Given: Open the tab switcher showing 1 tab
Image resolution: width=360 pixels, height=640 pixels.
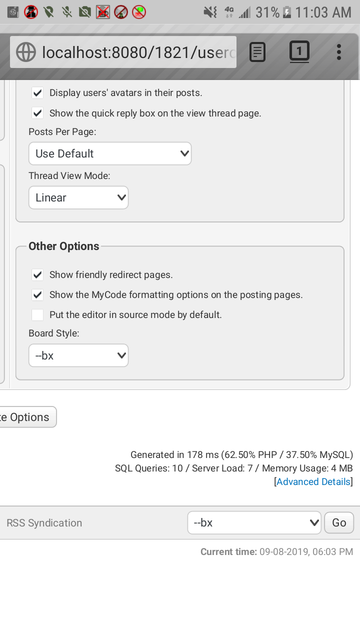Looking at the screenshot, I should pos(299,52).
